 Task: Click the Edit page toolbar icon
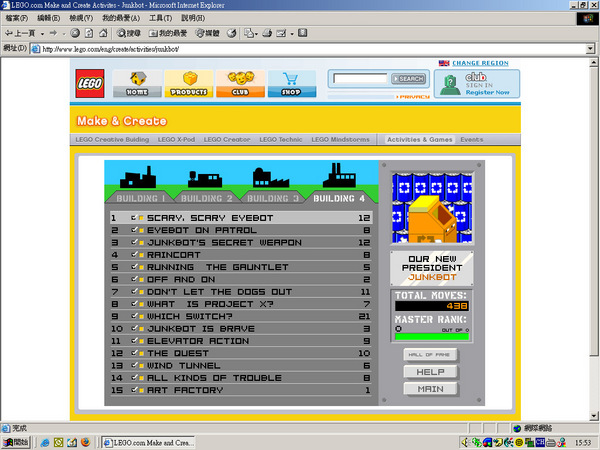tap(281, 33)
